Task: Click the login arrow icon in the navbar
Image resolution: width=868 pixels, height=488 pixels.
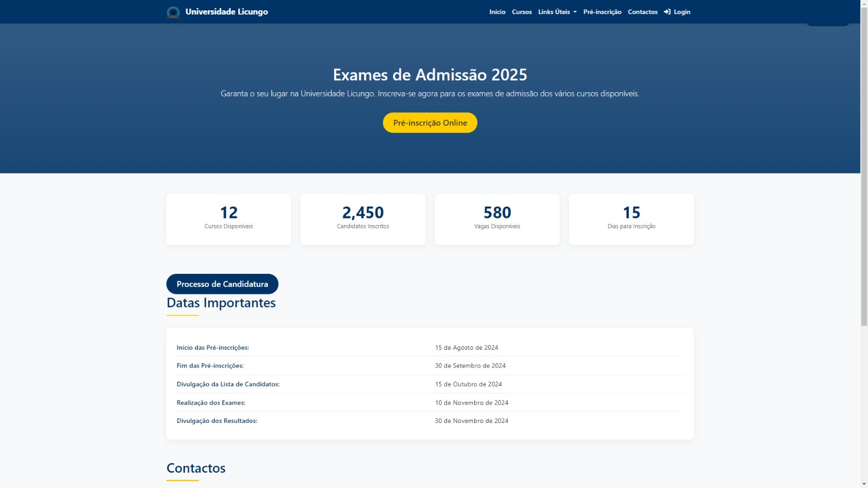Action: pyautogui.click(x=667, y=11)
